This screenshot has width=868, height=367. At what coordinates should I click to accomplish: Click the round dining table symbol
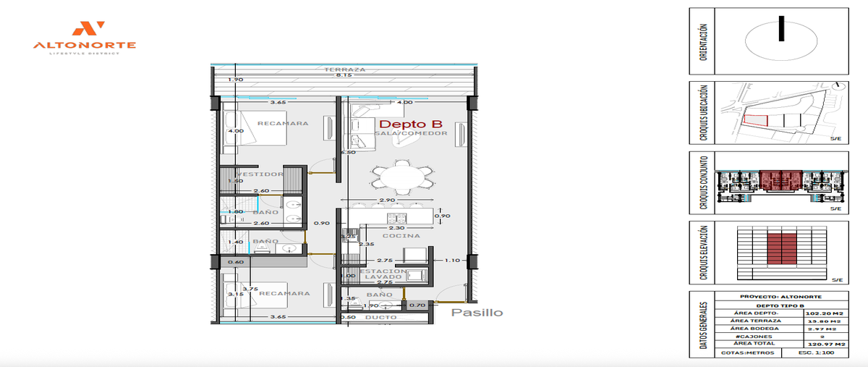tap(400, 177)
